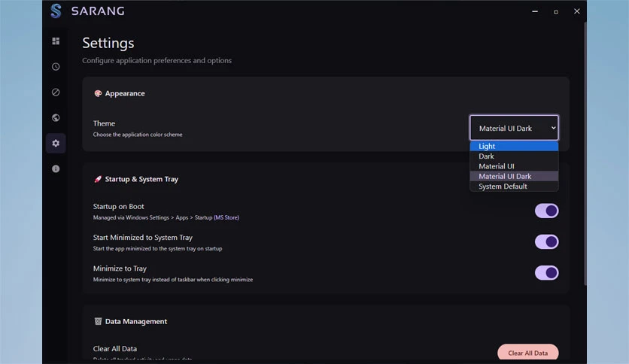Open the info icon in sidebar
The image size is (629, 364).
pos(56,168)
